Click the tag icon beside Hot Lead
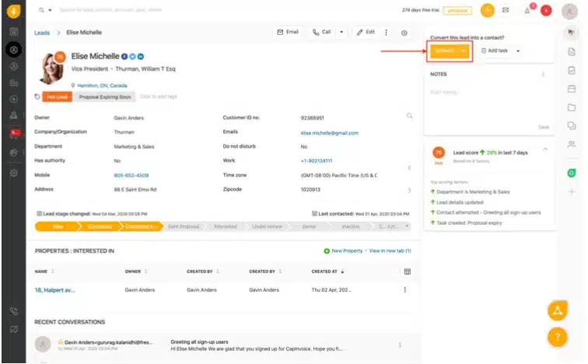Viewport: 588px width, 364px height. 37,96
